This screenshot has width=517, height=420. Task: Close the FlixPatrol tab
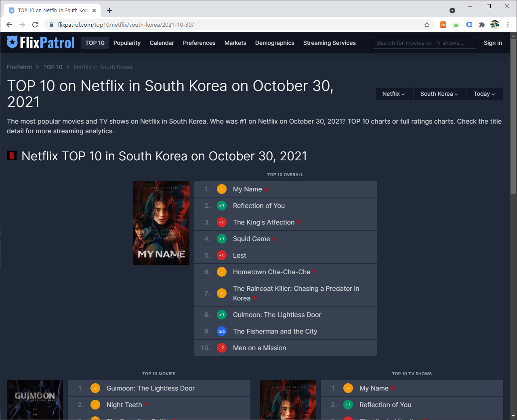pos(94,10)
